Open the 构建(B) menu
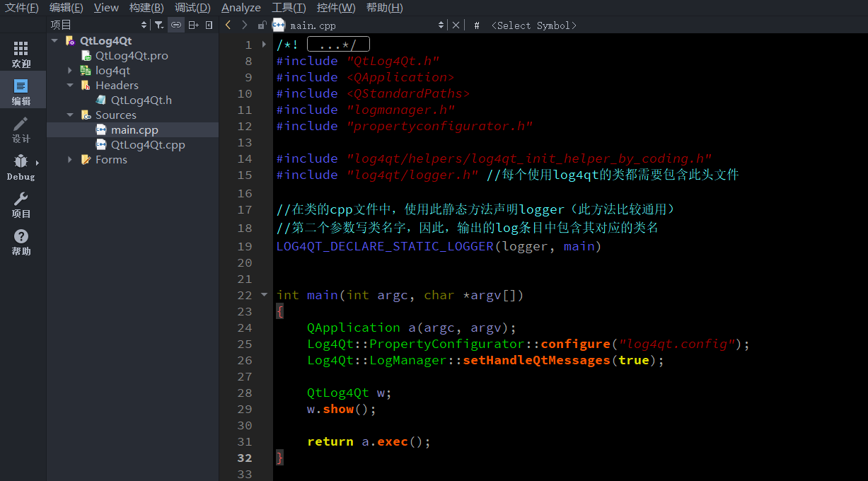 point(146,8)
